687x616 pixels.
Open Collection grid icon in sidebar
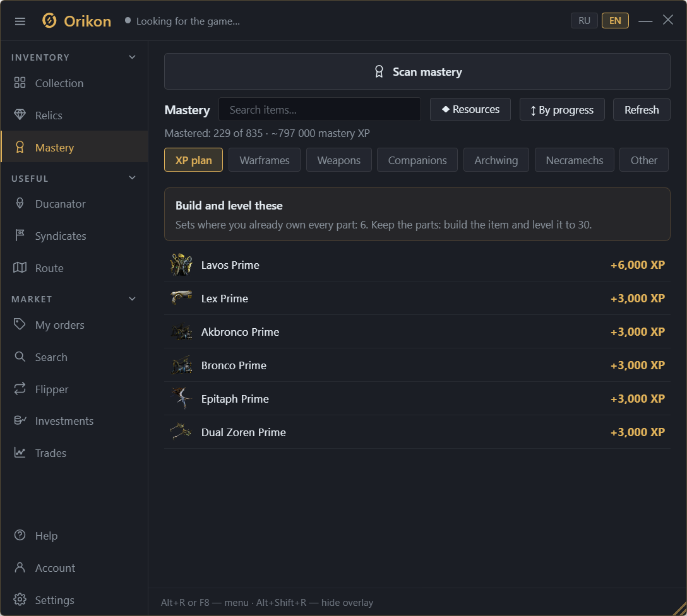20,83
